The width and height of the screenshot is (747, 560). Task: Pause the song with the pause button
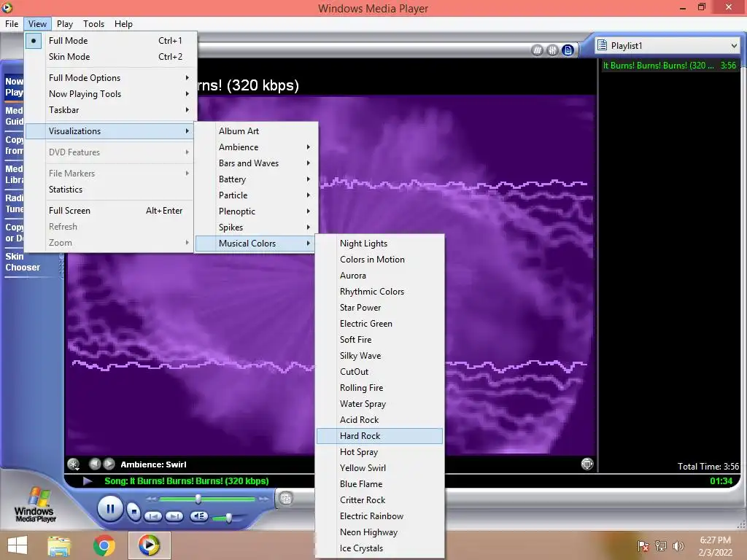[x=110, y=509]
